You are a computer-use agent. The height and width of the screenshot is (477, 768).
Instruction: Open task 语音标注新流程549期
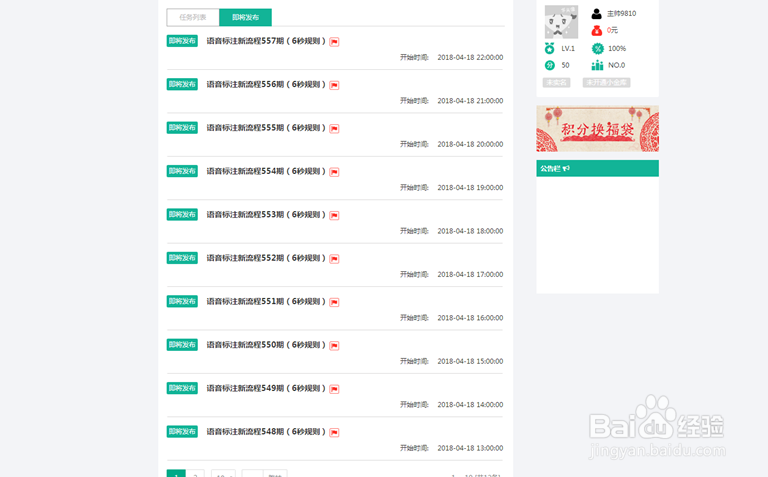coord(266,388)
